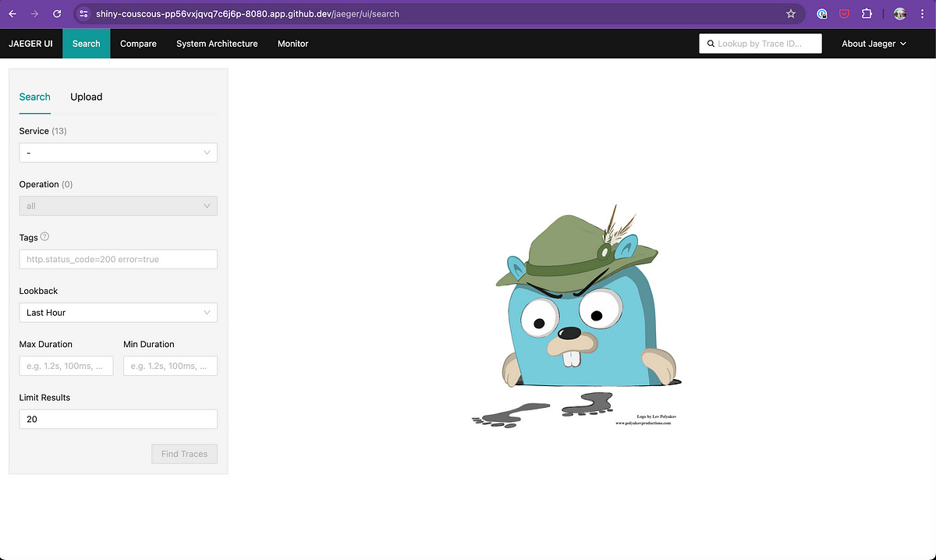Screen dimensions: 936x560
Task: Click the Tags input field
Action: tap(118, 259)
